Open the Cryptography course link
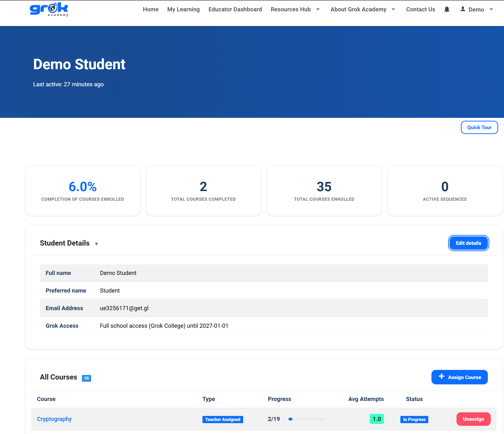Viewport: 504px width, 434px height. [54, 419]
